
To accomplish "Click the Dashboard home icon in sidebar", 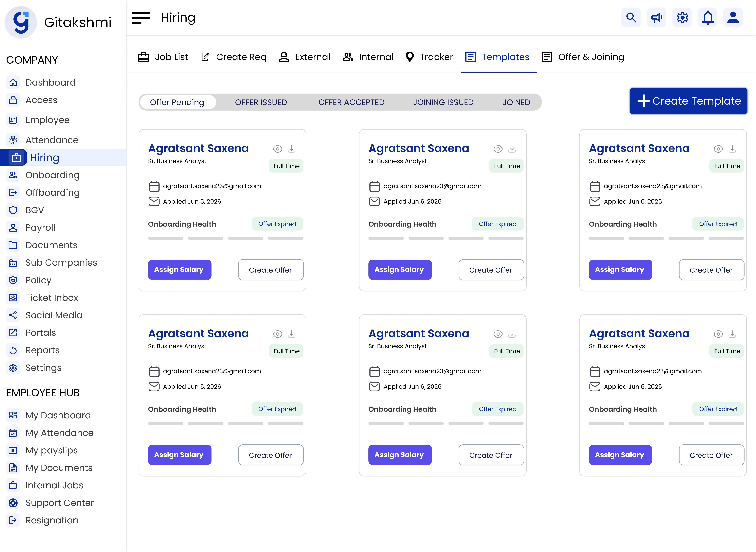I will pos(13,83).
